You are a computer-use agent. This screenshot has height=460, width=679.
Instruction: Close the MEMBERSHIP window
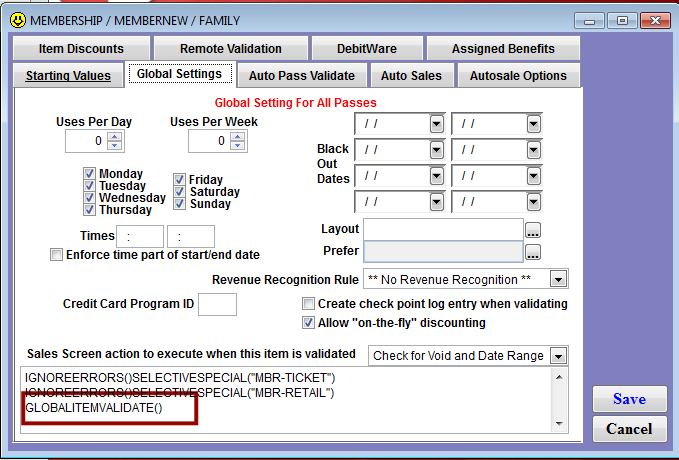click(x=656, y=21)
